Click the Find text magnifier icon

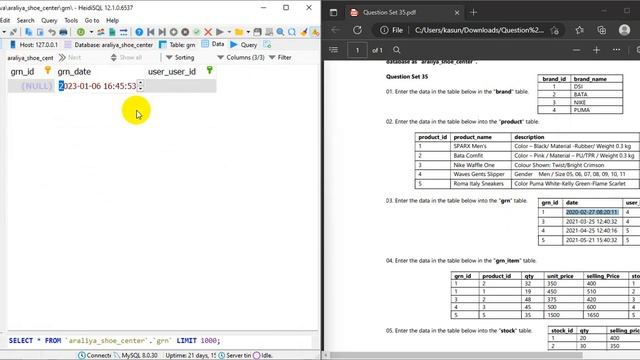(280, 32)
